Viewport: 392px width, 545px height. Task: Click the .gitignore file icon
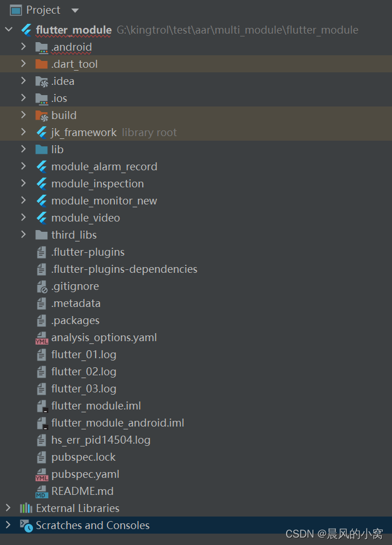[x=42, y=287]
